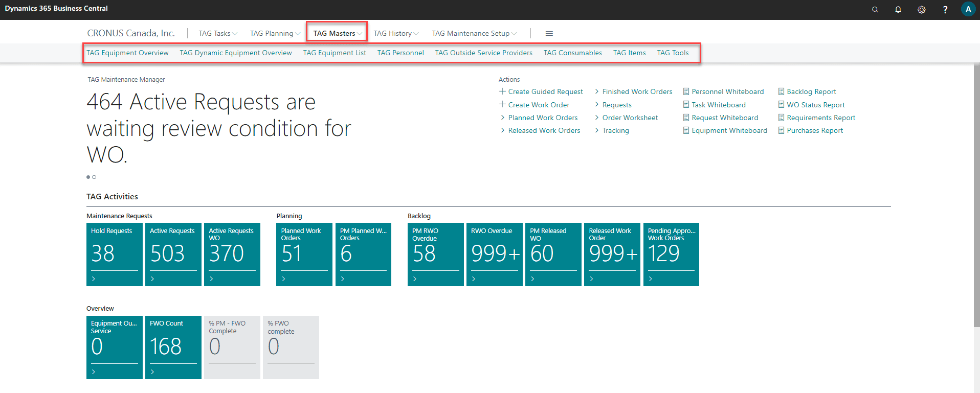980x393 pixels.
Task: Open the Requests action link
Action: (x=617, y=105)
